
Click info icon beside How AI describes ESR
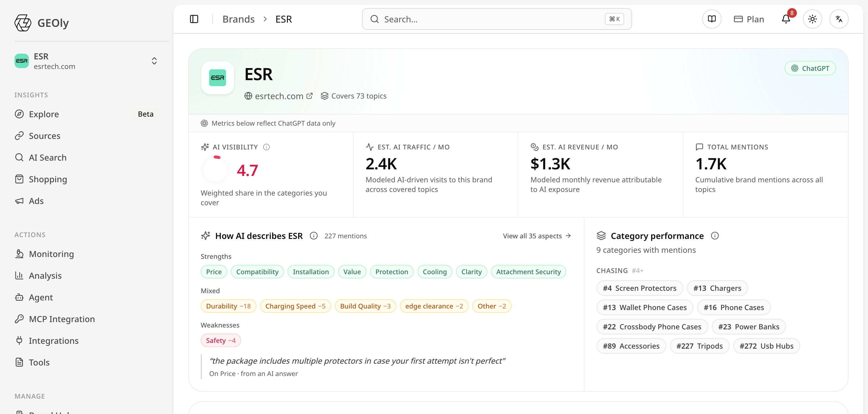tap(314, 236)
